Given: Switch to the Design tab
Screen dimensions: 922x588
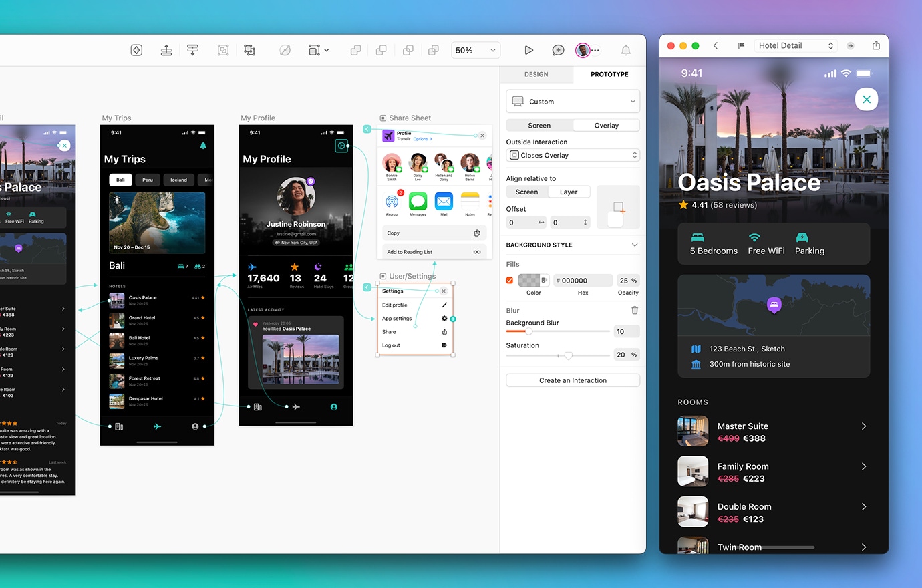Looking at the screenshot, I should (536, 74).
